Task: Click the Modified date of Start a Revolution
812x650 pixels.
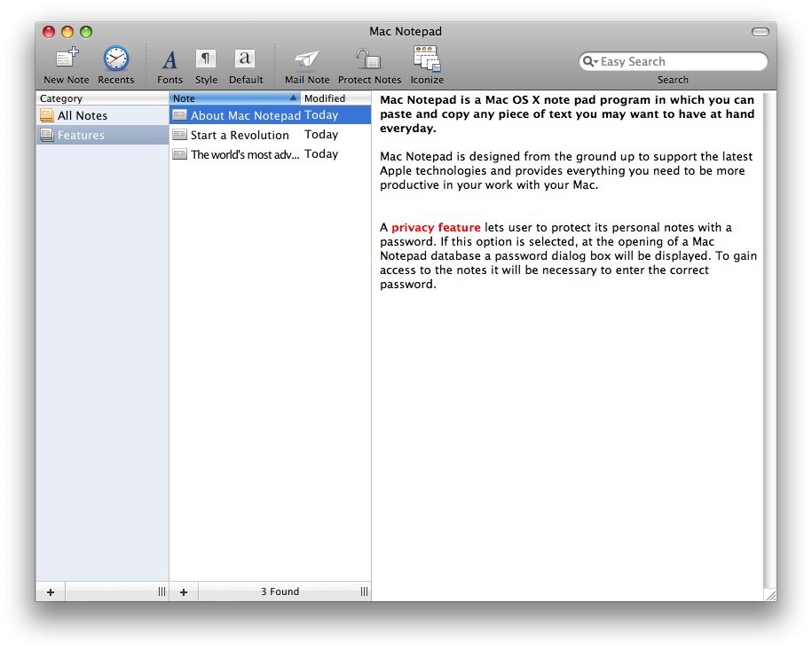Action: [321, 135]
